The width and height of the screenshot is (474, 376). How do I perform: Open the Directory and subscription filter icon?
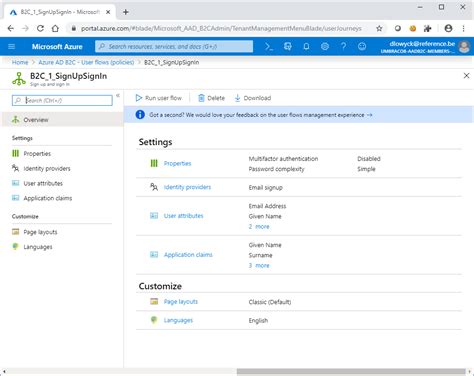(x=288, y=46)
